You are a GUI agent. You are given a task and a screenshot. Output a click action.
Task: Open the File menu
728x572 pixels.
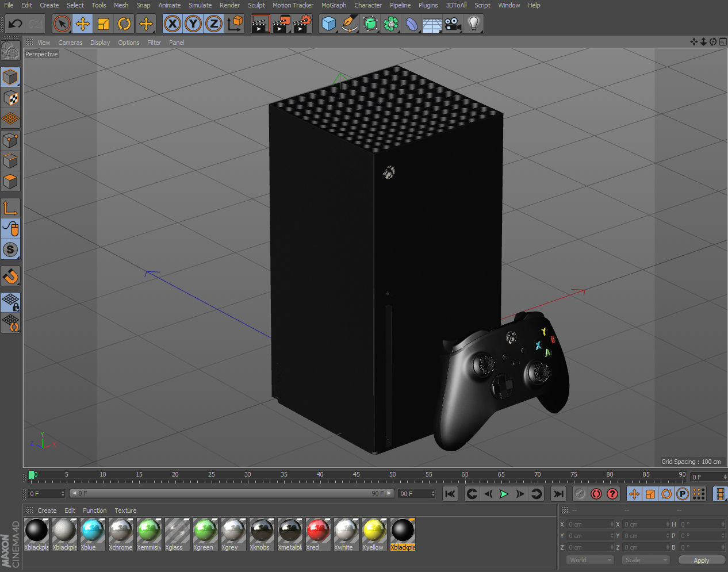pyautogui.click(x=9, y=5)
